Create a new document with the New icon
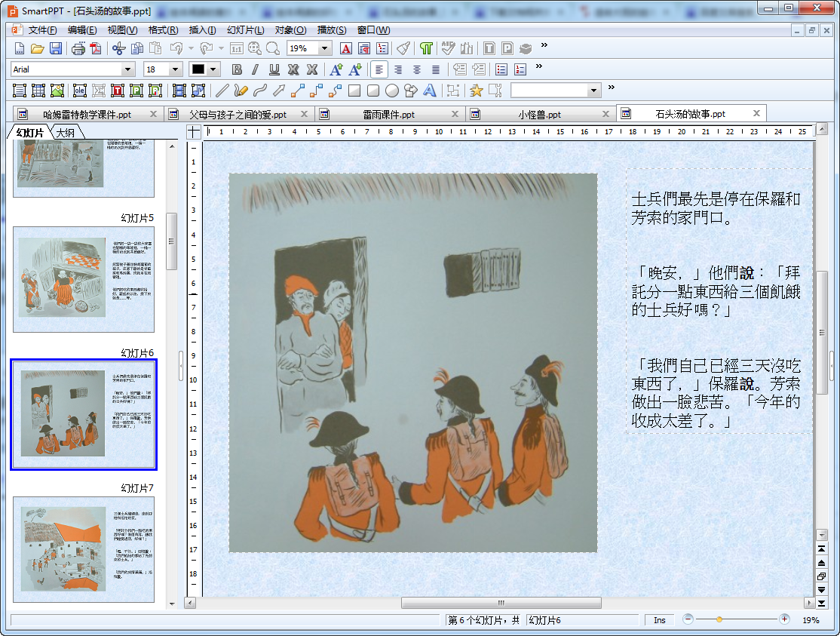 click(20, 49)
